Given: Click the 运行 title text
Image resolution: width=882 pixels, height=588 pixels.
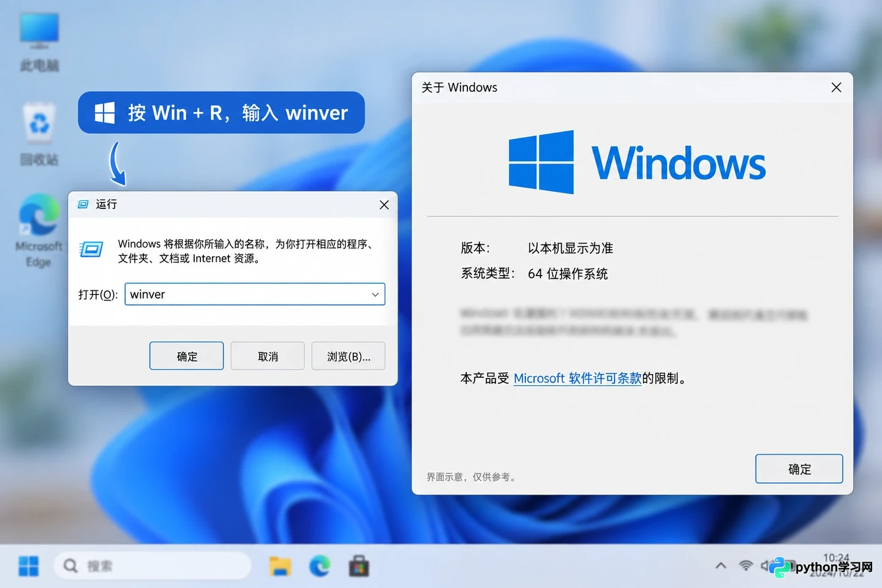Looking at the screenshot, I should pyautogui.click(x=106, y=205).
